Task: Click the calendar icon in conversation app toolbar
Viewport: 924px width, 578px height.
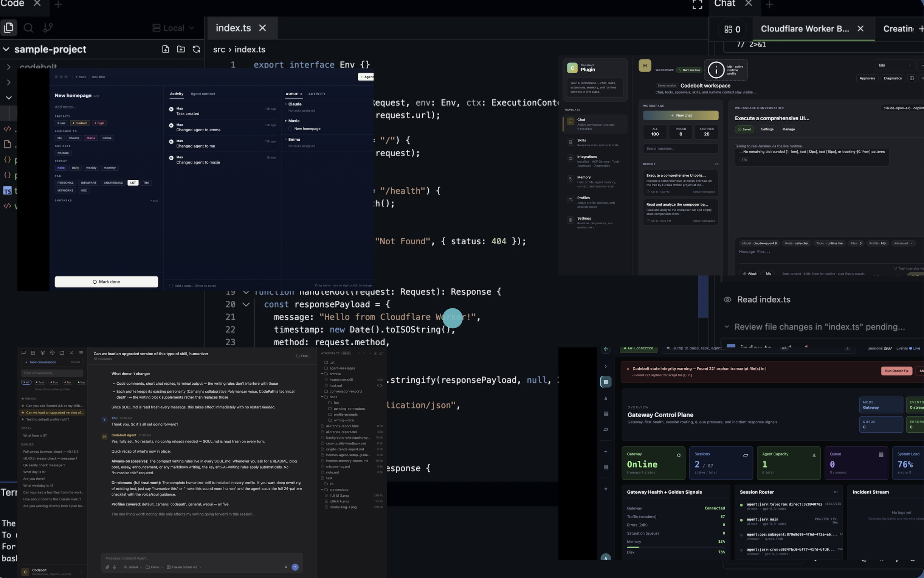Action: (33, 353)
